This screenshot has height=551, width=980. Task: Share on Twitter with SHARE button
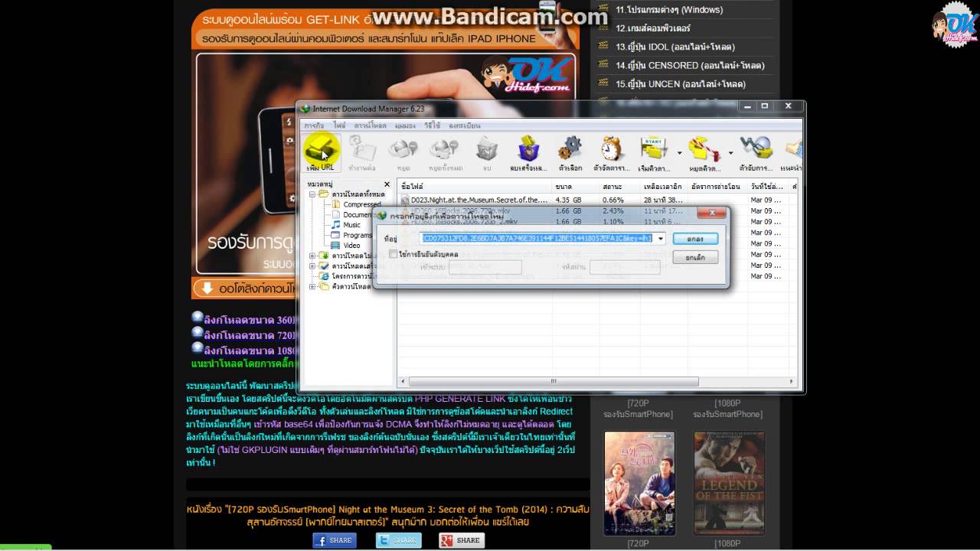click(398, 540)
